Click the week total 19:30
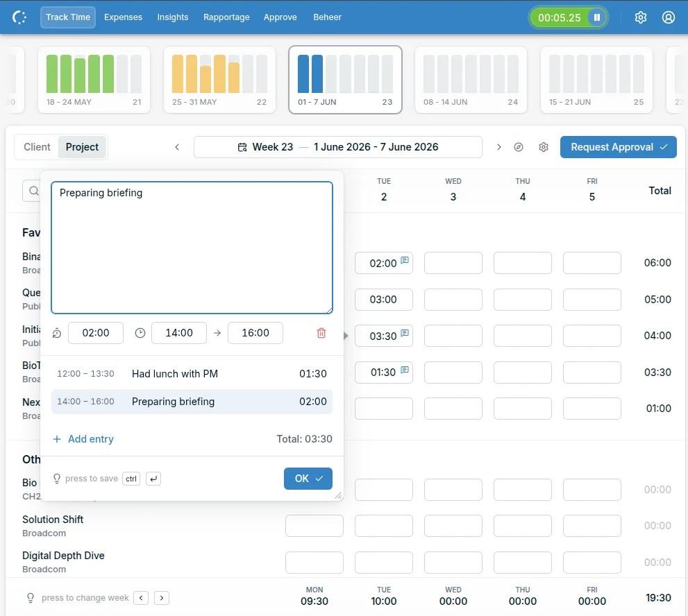This screenshot has height=616, width=688. tap(658, 598)
